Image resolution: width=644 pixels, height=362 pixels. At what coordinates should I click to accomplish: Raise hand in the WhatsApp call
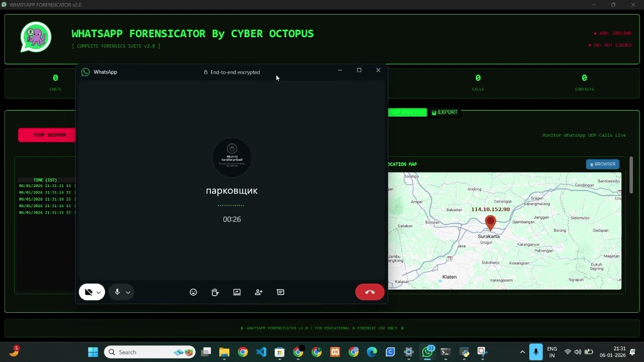(215, 292)
